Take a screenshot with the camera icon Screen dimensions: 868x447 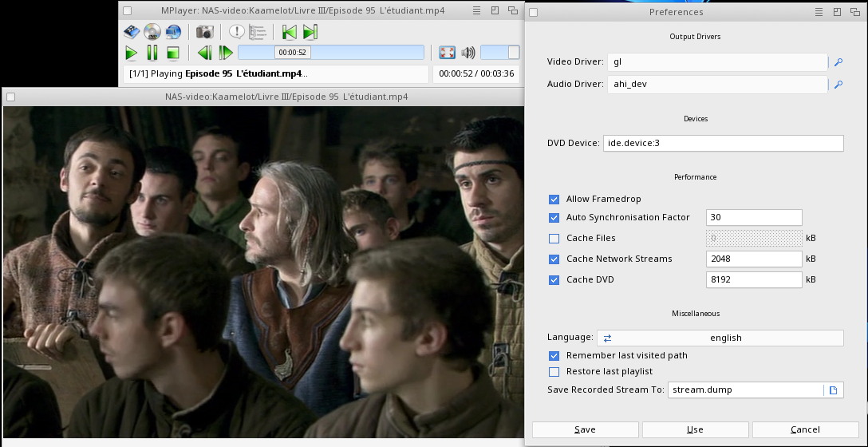[205, 32]
